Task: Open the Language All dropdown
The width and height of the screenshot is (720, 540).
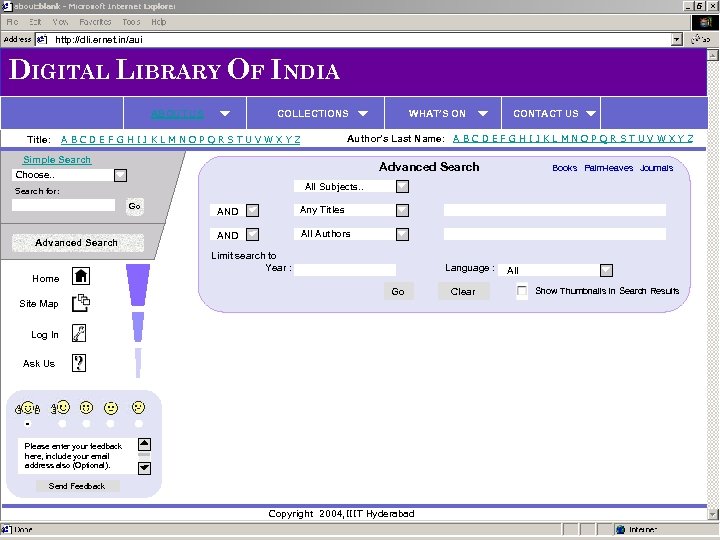Action: click(x=606, y=270)
